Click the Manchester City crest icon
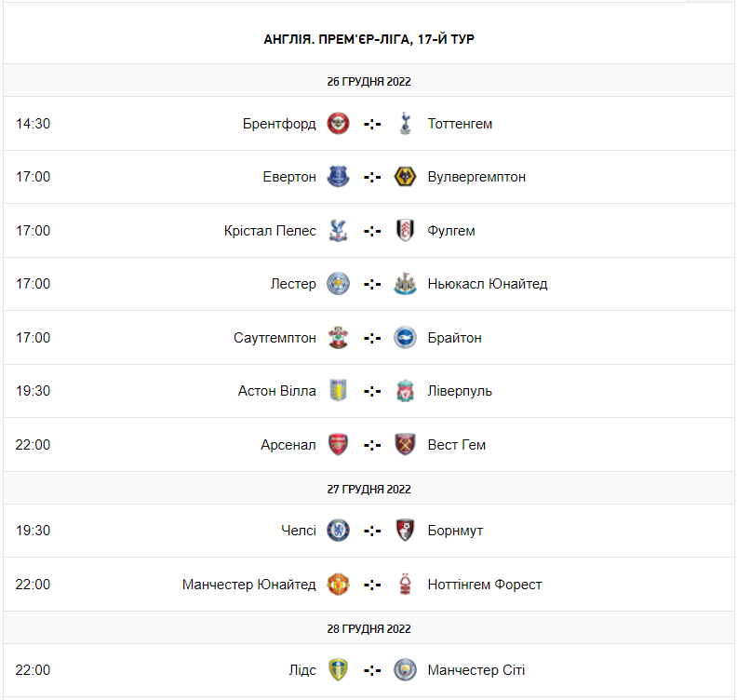The height and width of the screenshot is (700, 737). tap(405, 670)
